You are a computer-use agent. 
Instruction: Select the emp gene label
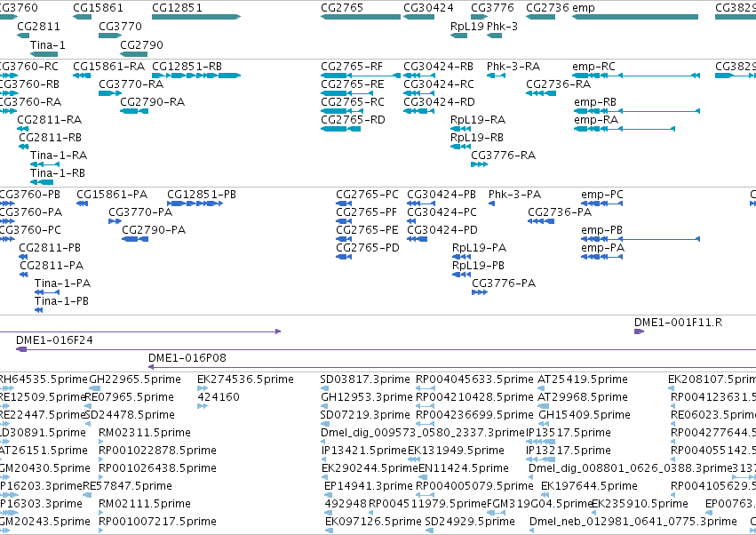584,8
